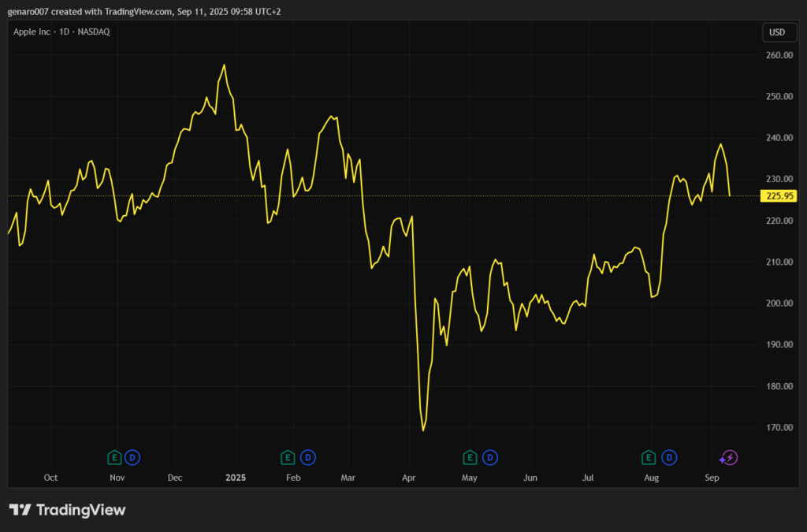The width and height of the screenshot is (807, 532).
Task: Click the 200.00 price scale label
Action: [x=777, y=303]
